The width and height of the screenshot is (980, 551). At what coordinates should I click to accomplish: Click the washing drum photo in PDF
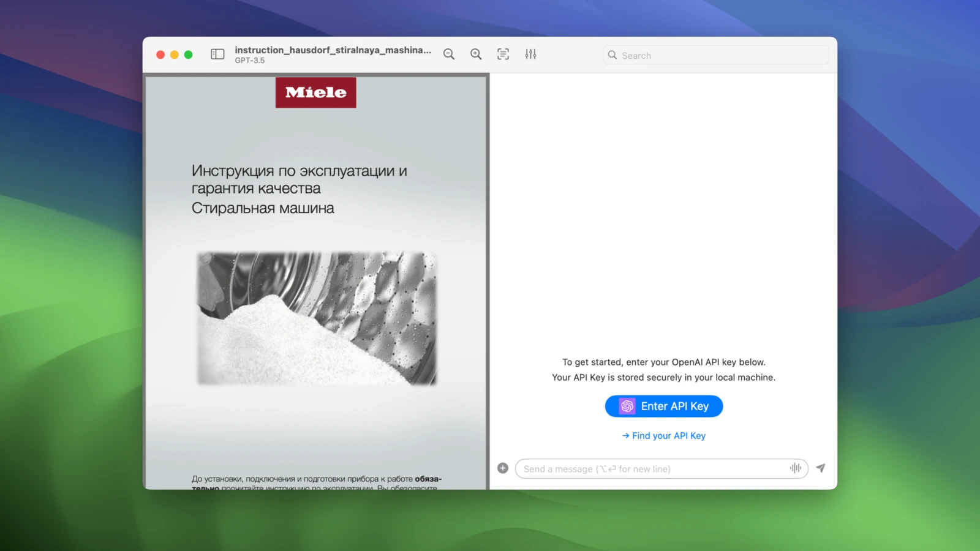[316, 318]
